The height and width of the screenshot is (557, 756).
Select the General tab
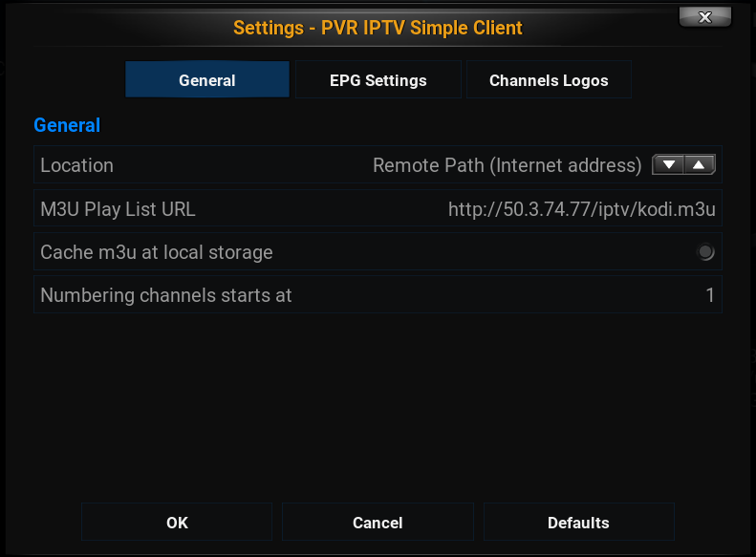click(x=207, y=80)
